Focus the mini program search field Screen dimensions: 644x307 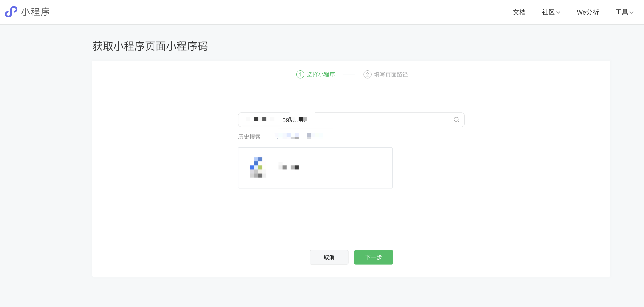click(351, 120)
